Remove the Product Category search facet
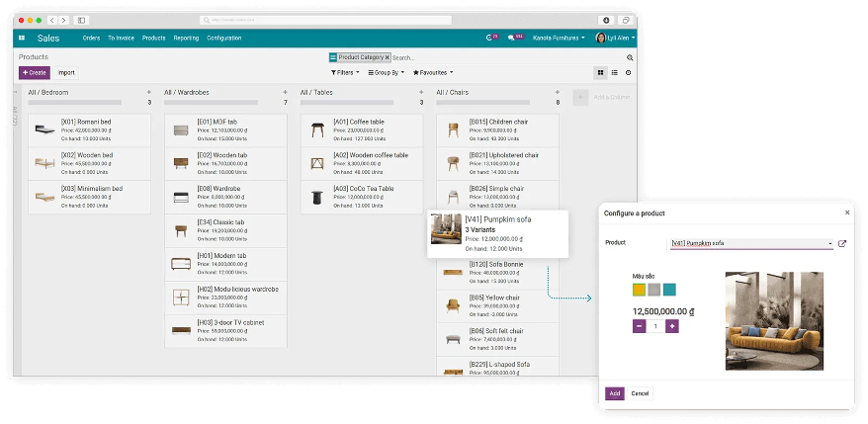Screen dimensions: 868x424 click(x=388, y=57)
